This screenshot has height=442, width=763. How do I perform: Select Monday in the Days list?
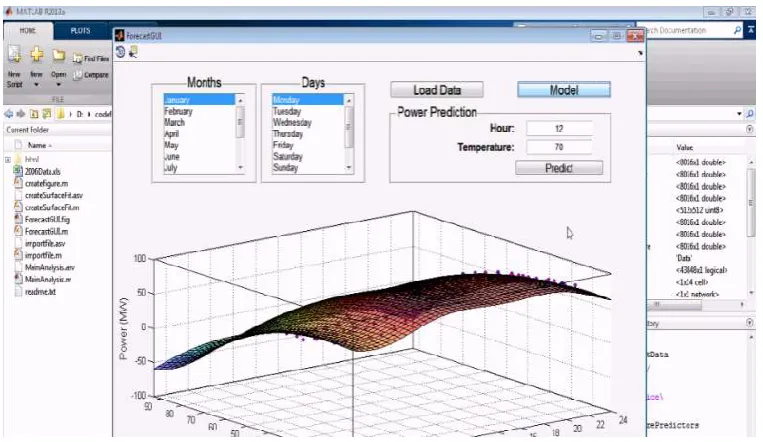[308, 100]
